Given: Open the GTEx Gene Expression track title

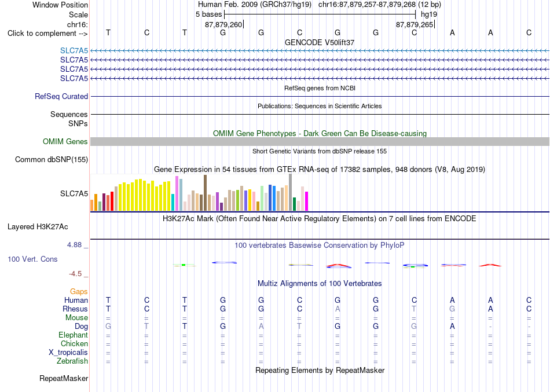Looking at the screenshot, I should click(x=320, y=170).
